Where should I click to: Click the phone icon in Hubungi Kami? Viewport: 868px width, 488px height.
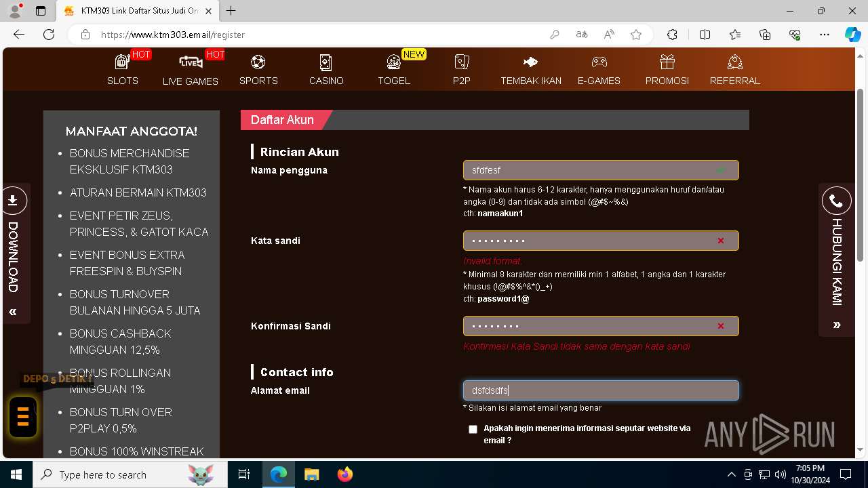tap(837, 201)
